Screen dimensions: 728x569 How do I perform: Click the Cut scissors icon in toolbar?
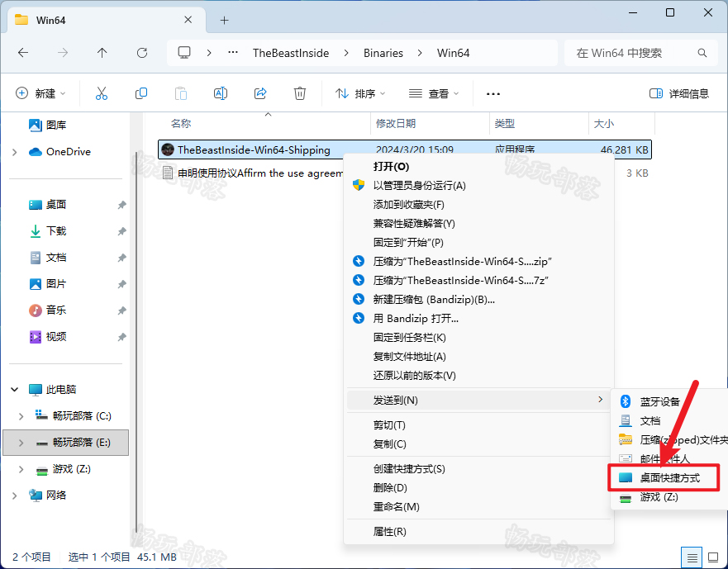click(101, 94)
